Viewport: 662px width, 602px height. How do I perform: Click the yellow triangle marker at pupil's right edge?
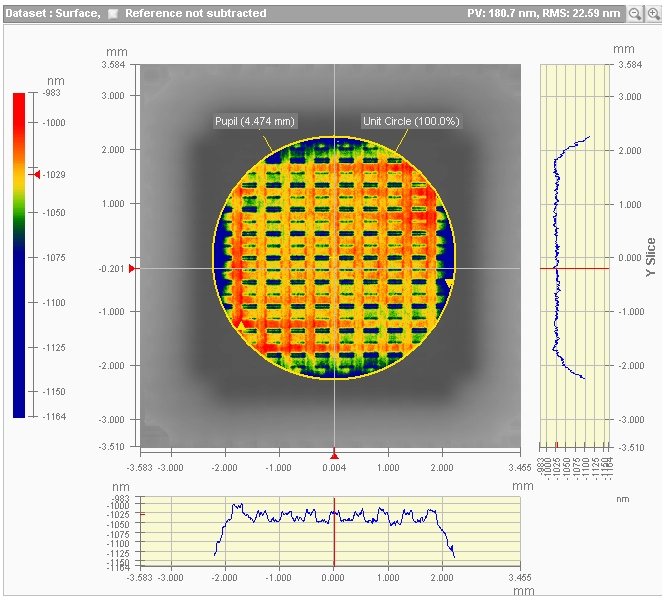click(450, 282)
